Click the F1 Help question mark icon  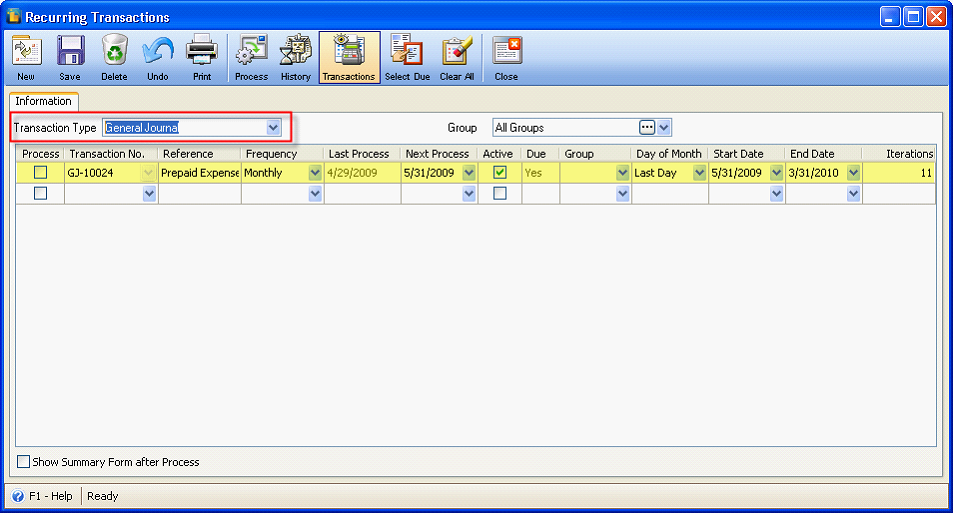point(18,496)
